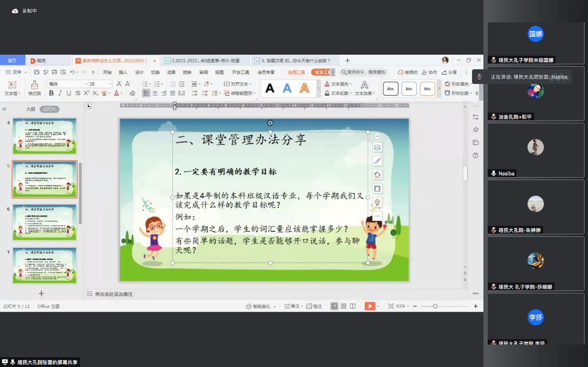Click the save icon in quick toolbar
Image resolution: width=588 pixels, height=367 pixels.
pos(37,72)
